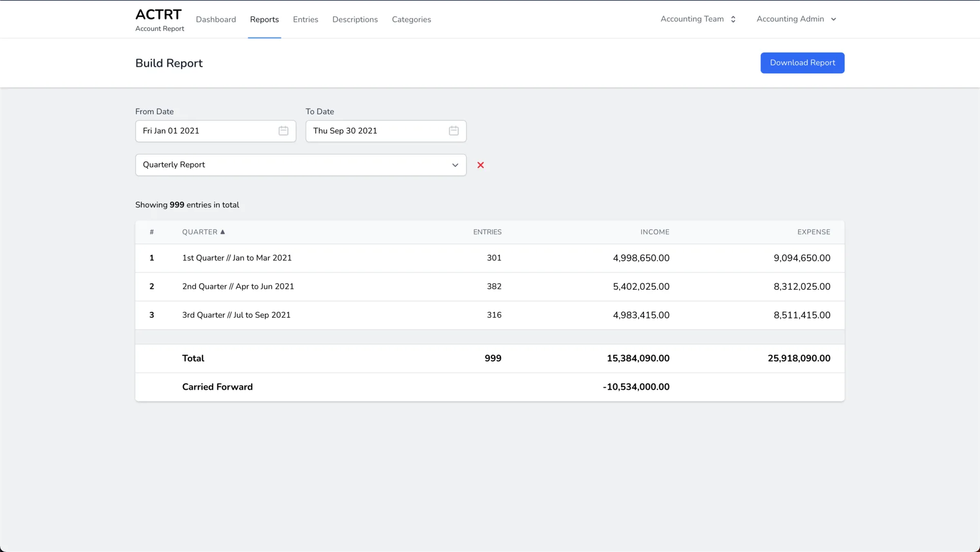980x552 pixels.
Task: Click expense value 8,312,025.00
Action: pos(802,287)
